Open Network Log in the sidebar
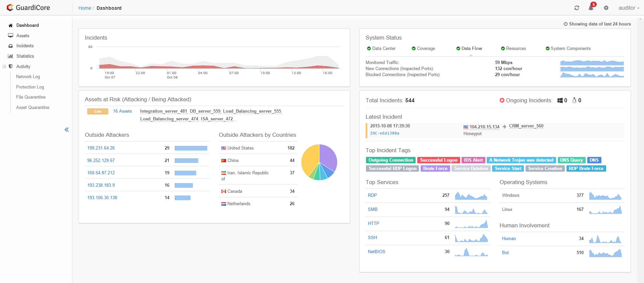The image size is (644, 283). (28, 77)
